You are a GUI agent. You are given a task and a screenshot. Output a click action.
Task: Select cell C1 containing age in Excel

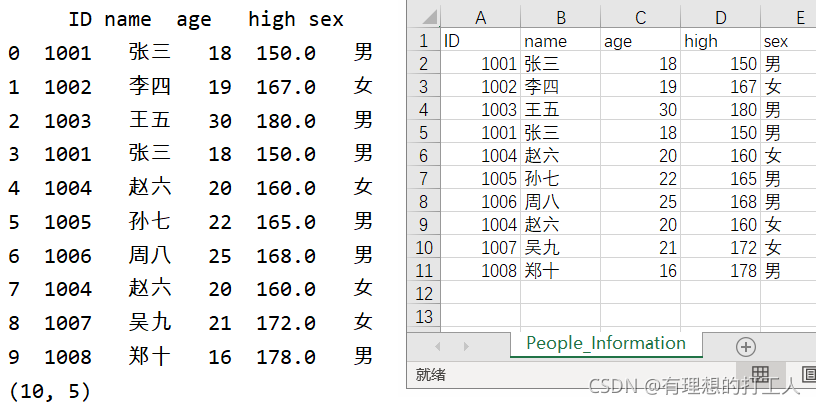[641, 41]
